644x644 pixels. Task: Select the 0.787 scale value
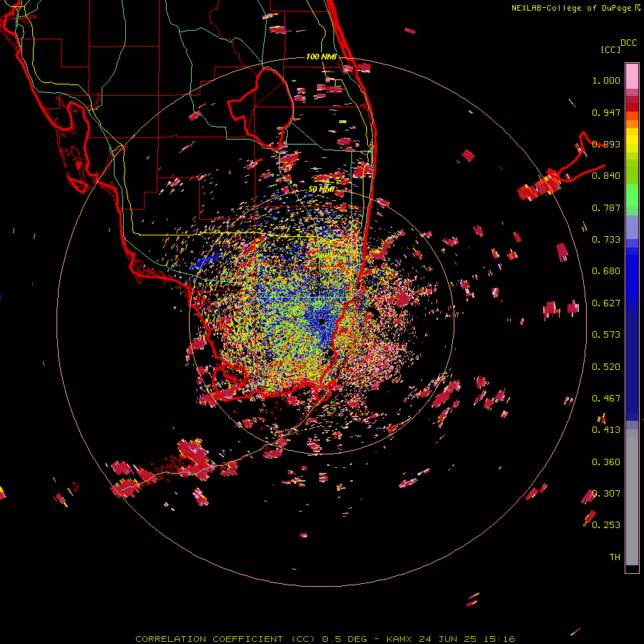click(x=606, y=208)
